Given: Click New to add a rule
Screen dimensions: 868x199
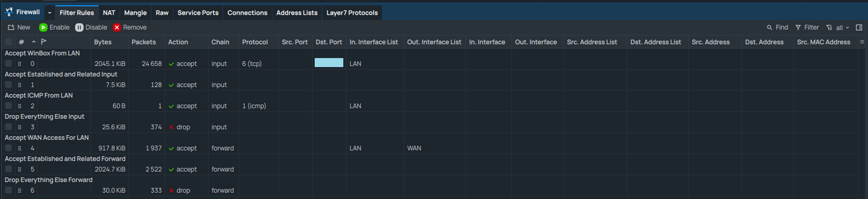Looking at the screenshot, I should pos(19,27).
